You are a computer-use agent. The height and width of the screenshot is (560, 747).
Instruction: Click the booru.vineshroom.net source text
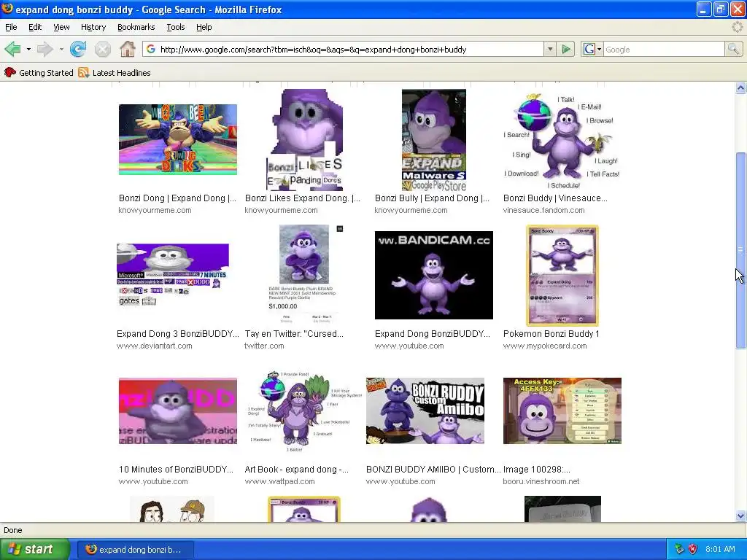[541, 481]
